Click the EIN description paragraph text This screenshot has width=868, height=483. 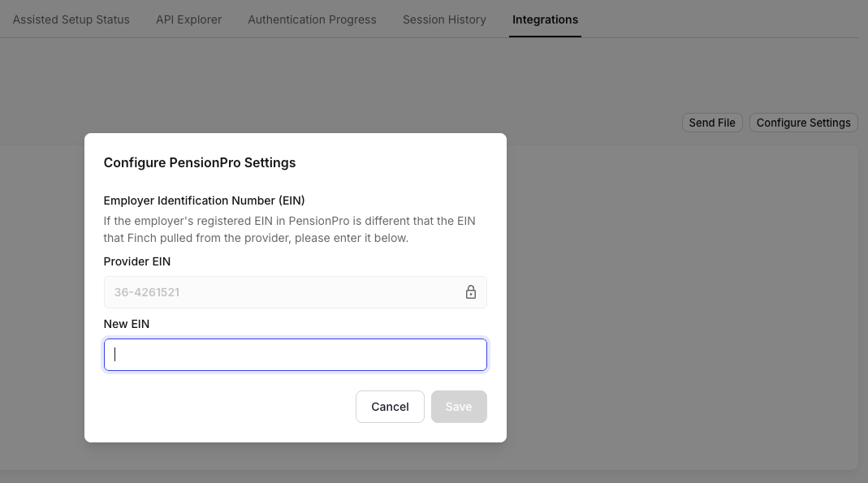290,230
